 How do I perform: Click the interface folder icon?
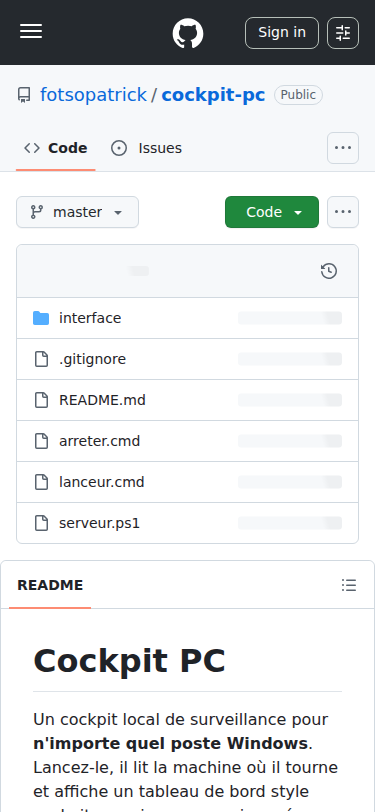pyautogui.click(x=41, y=318)
